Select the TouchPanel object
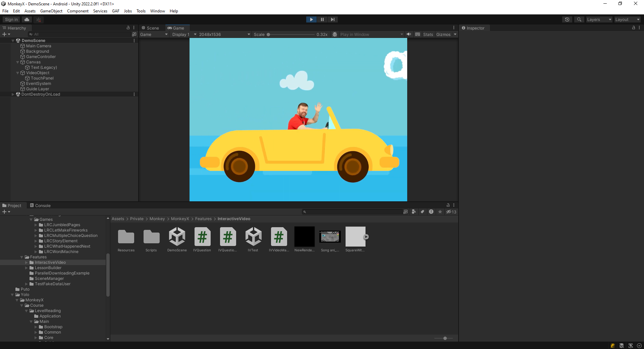 pos(42,78)
